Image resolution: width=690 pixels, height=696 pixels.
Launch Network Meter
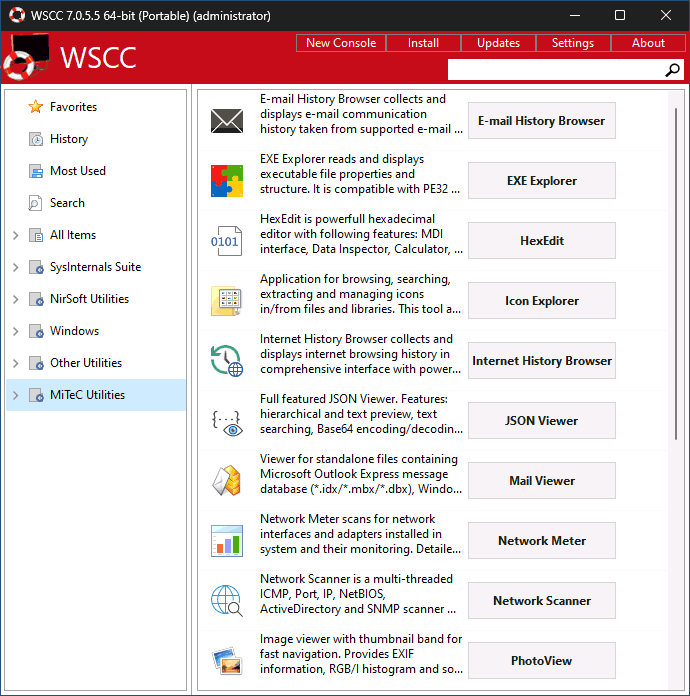pos(542,541)
